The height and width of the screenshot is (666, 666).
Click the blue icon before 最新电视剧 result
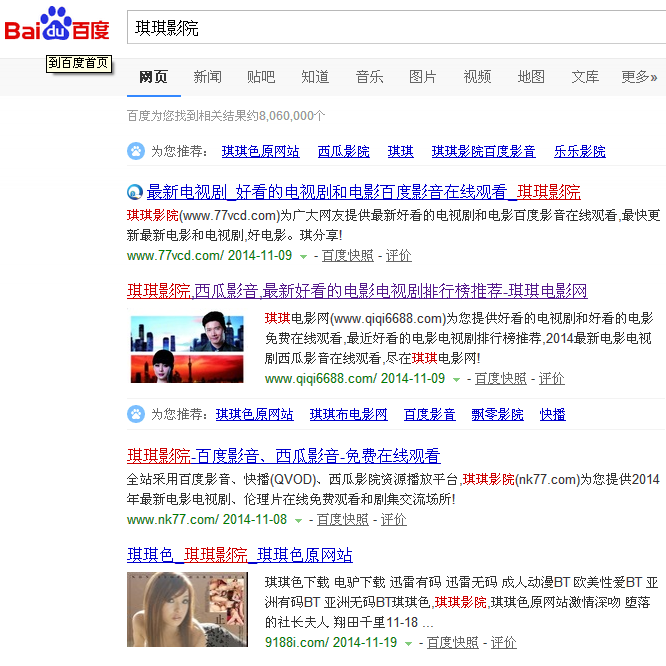point(135,192)
